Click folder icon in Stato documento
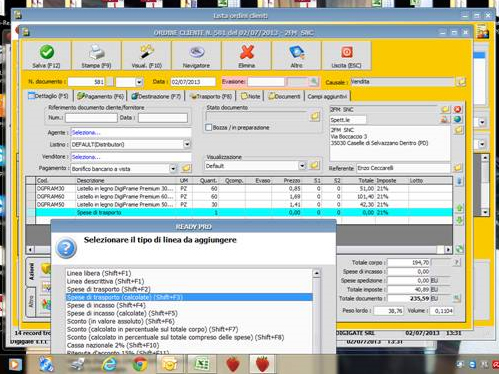 coord(315,116)
